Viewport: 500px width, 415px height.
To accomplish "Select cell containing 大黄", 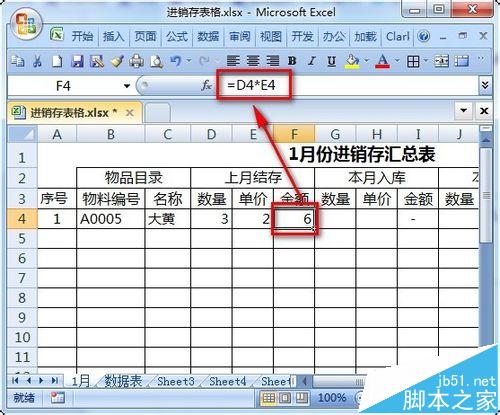I will click(168, 219).
